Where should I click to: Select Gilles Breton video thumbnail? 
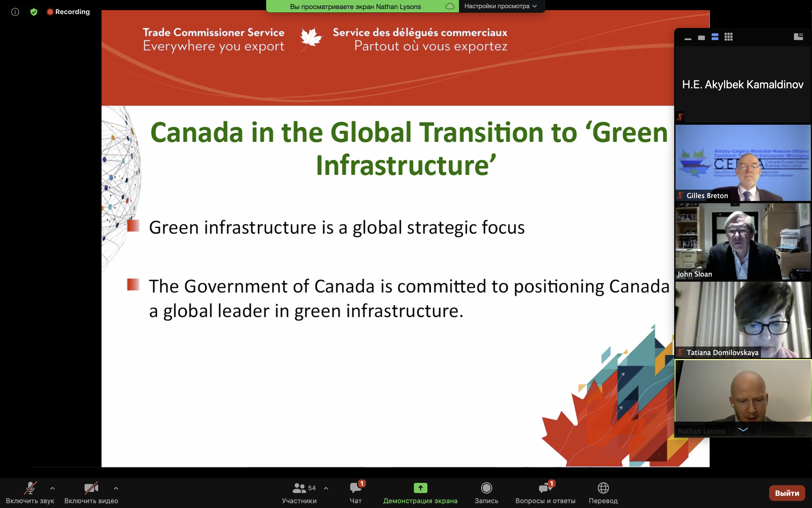click(x=743, y=163)
